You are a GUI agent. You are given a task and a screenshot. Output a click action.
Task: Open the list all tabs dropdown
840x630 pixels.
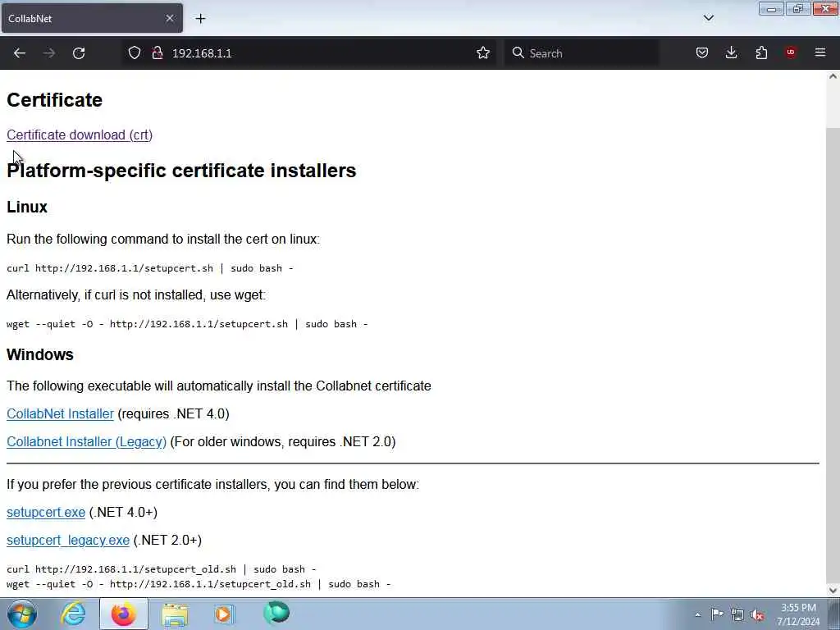(x=708, y=18)
